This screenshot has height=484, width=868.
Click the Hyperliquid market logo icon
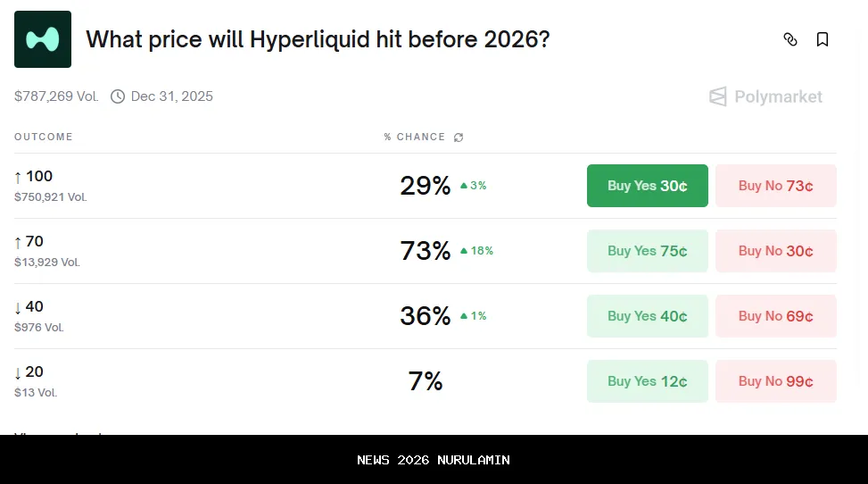pos(43,39)
